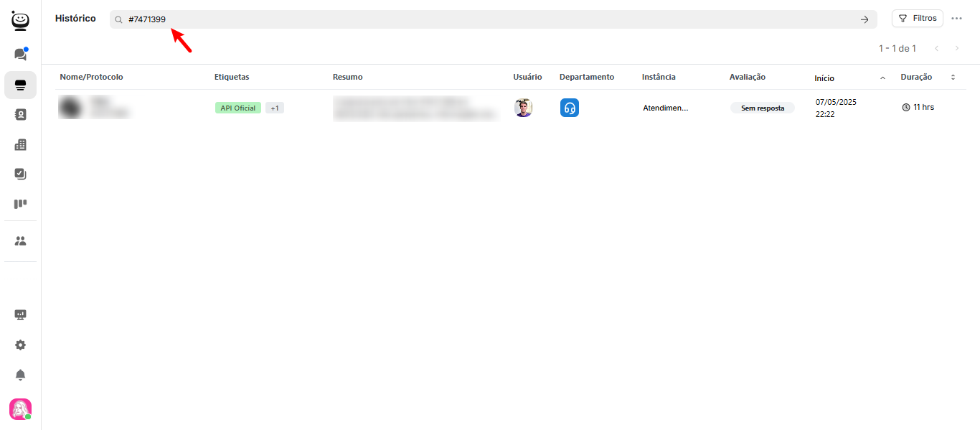Click the Sem resposta evaluation badge
Viewport: 980px width, 430px height.
(762, 108)
